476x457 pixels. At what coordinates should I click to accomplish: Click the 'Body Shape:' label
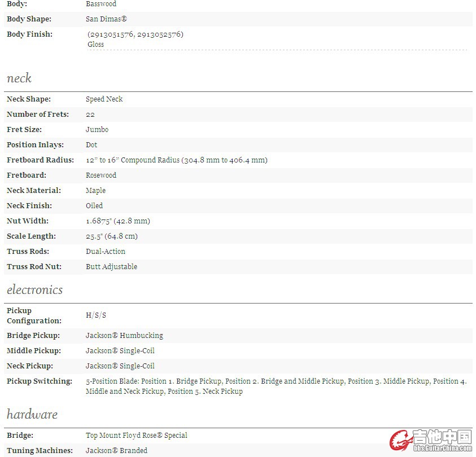[x=29, y=19]
